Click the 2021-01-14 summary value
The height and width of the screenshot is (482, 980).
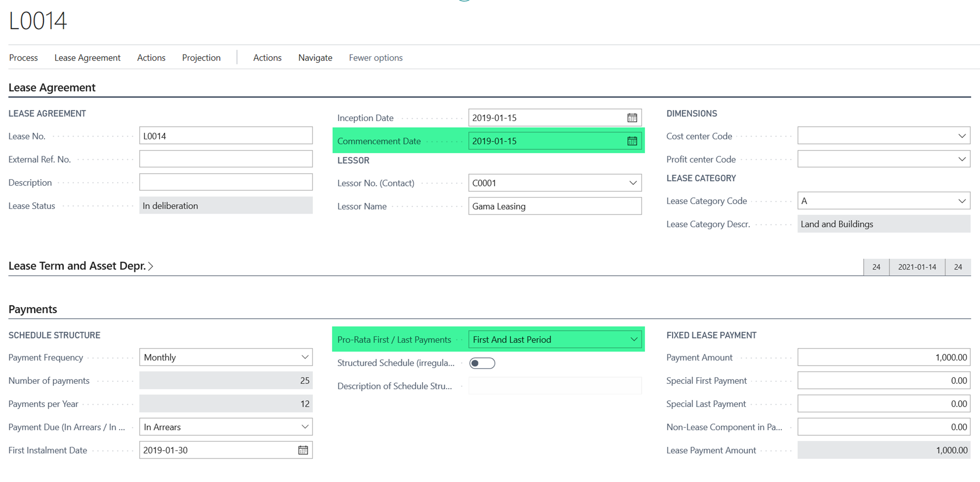(917, 267)
